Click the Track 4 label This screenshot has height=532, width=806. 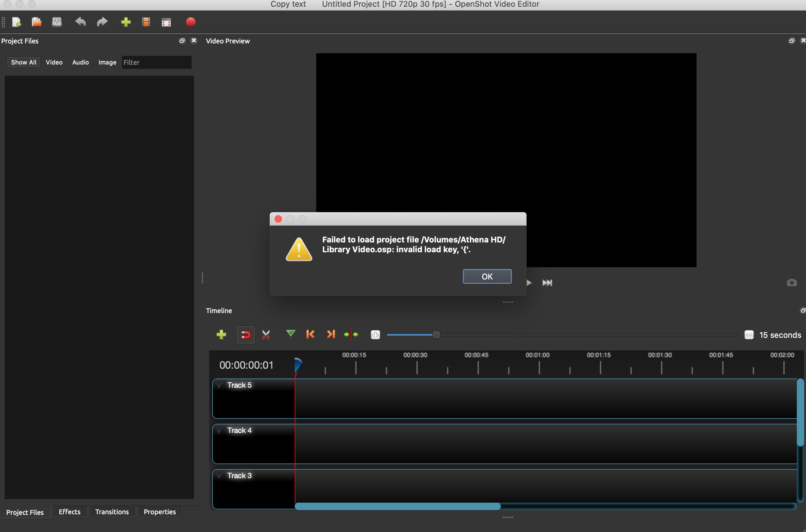pyautogui.click(x=239, y=430)
